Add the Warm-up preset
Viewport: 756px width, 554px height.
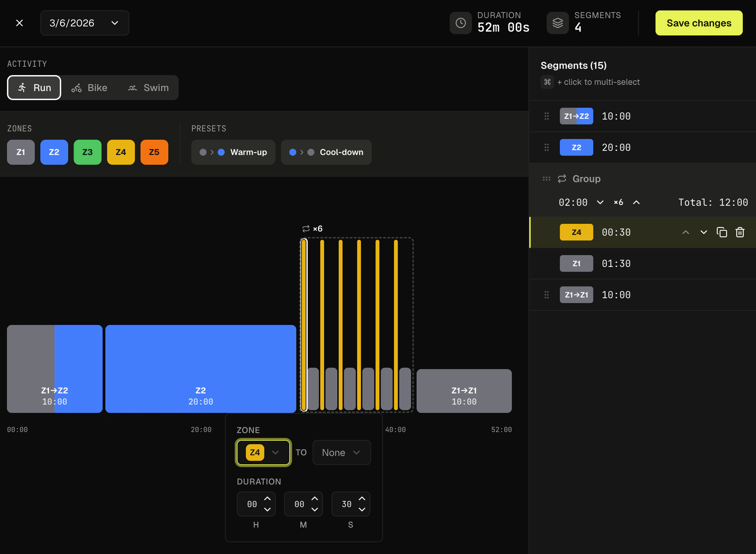tap(233, 152)
